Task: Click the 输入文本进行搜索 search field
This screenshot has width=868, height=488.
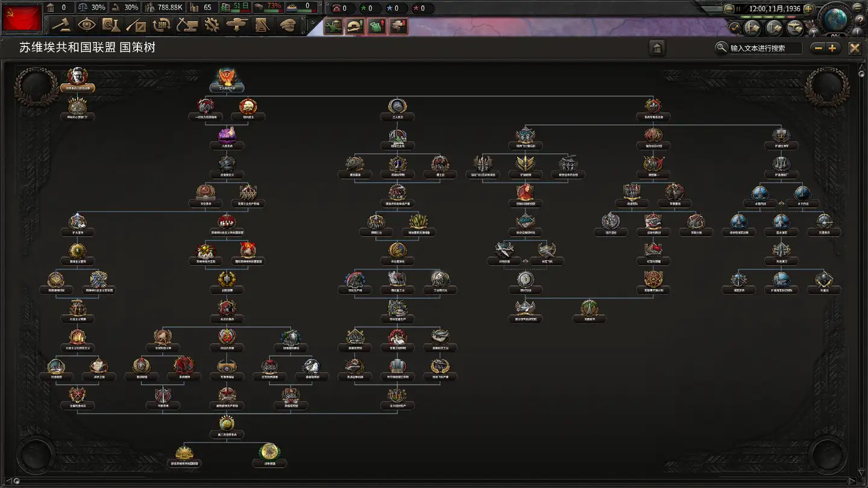Action: [766, 48]
